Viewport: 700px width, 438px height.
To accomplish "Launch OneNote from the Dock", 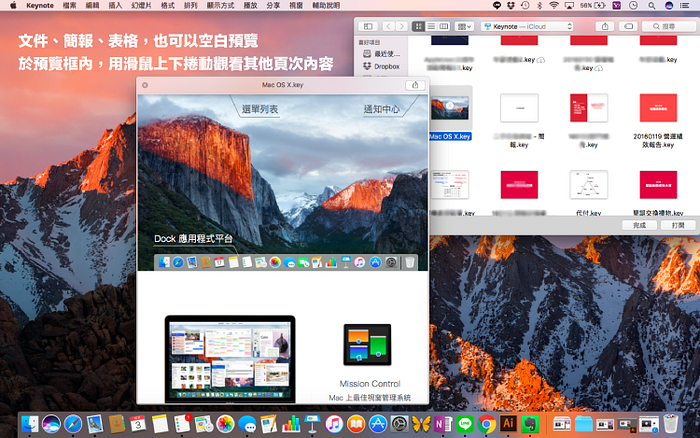I will click(x=443, y=424).
